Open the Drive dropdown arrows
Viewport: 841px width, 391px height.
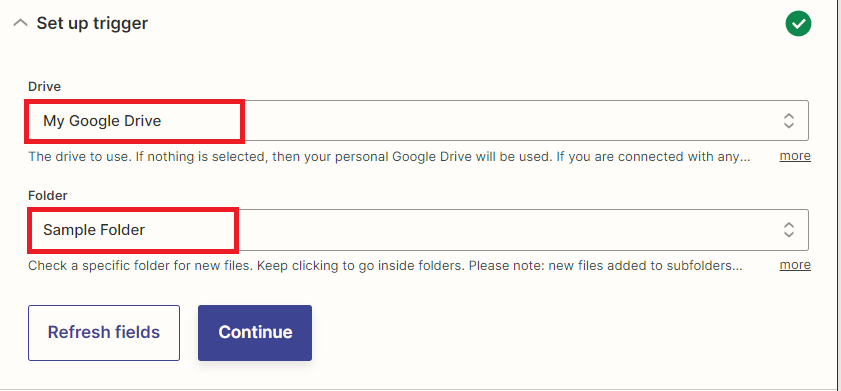click(788, 121)
